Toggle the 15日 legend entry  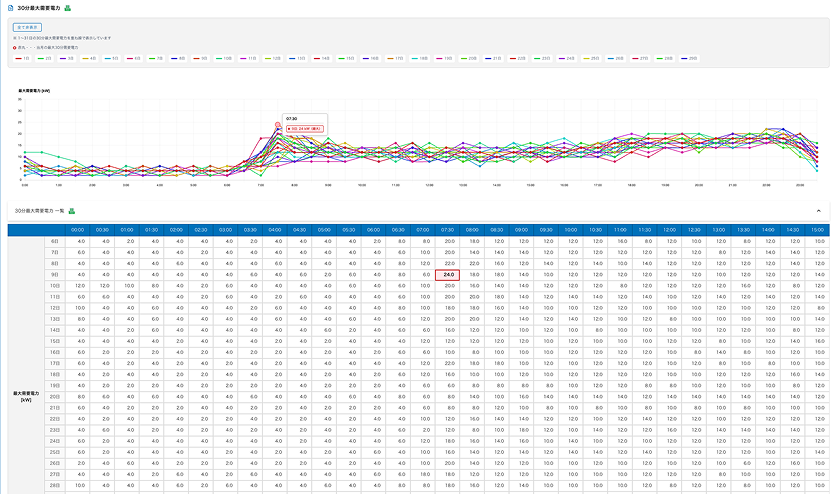(347, 59)
